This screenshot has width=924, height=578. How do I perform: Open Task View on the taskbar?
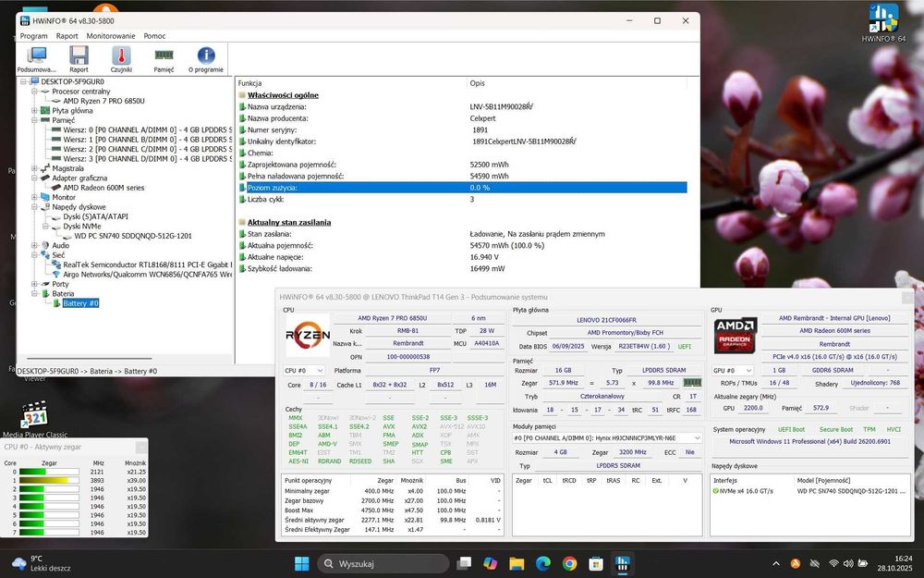(x=464, y=563)
